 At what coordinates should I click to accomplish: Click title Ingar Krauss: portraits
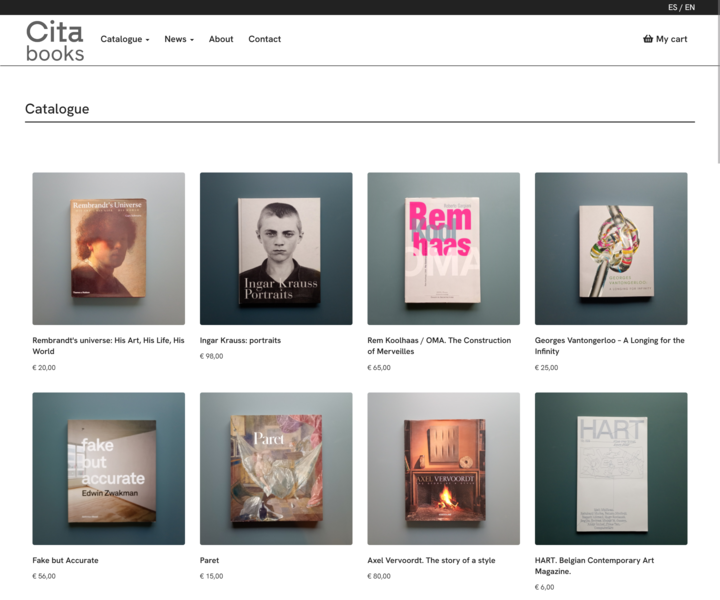[240, 340]
